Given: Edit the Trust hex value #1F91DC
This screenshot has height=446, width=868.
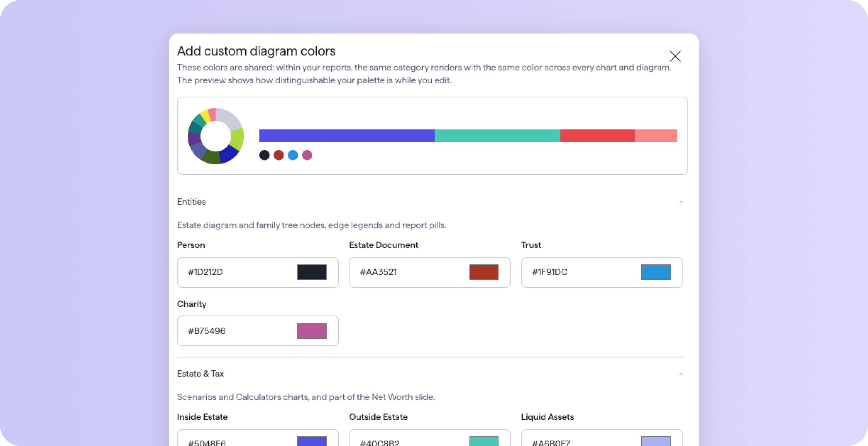Looking at the screenshot, I should [550, 272].
